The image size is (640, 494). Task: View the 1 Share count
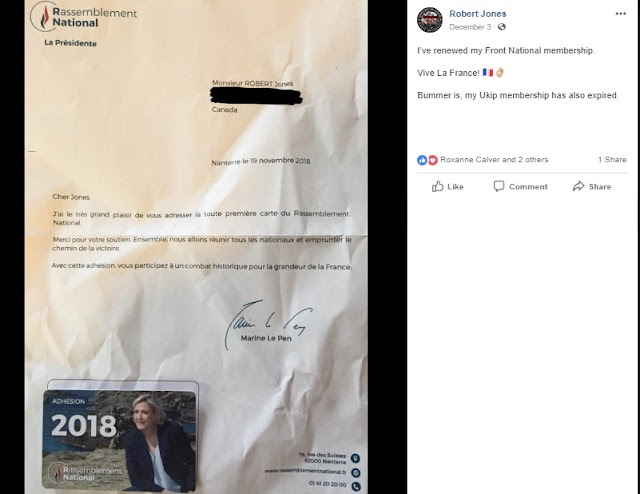pyautogui.click(x=612, y=160)
